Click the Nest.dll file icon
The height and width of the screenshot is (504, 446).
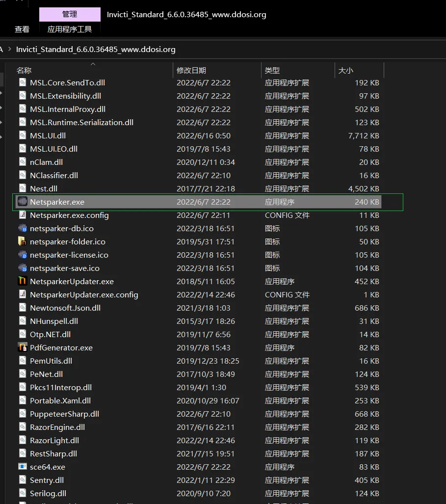[23, 188]
